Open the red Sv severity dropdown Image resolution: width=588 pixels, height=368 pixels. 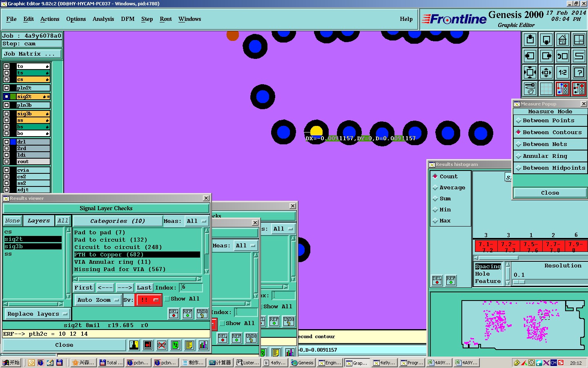tap(149, 300)
